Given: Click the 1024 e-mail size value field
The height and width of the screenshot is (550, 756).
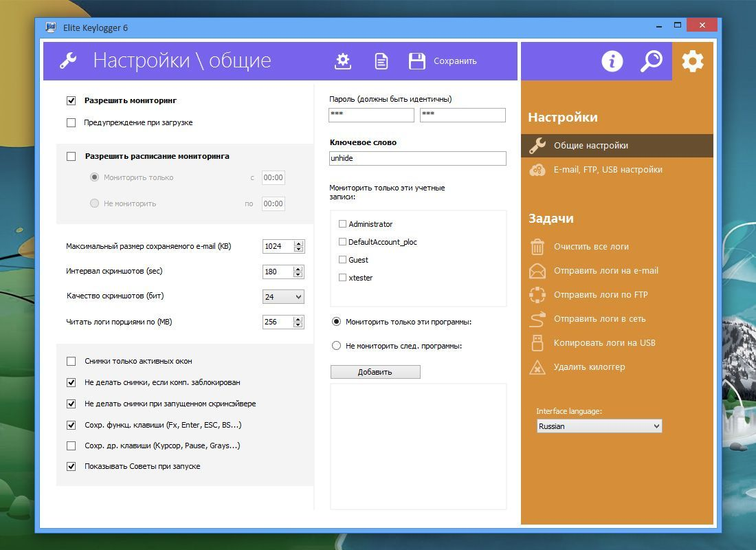Looking at the screenshot, I should point(278,246).
